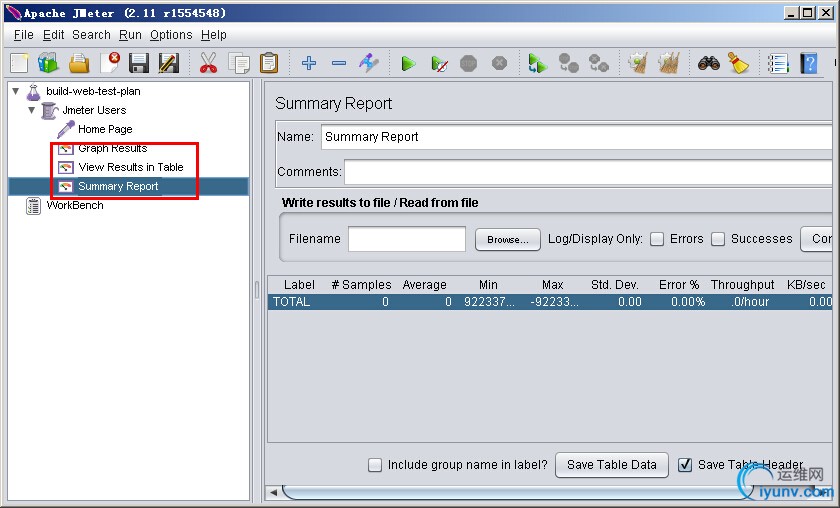This screenshot has height=508, width=840.
Task: Click the # Samples column header
Action: (x=361, y=285)
